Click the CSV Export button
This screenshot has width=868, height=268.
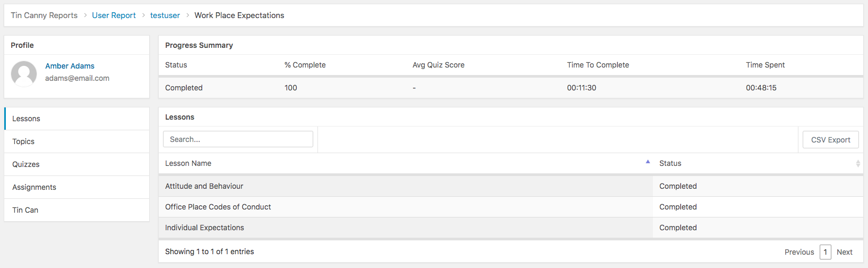[830, 140]
